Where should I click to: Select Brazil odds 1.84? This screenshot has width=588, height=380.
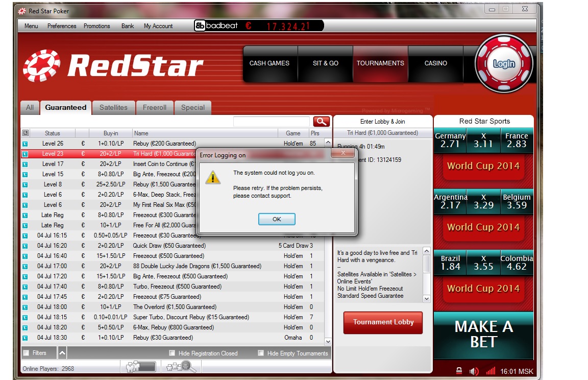(x=450, y=263)
